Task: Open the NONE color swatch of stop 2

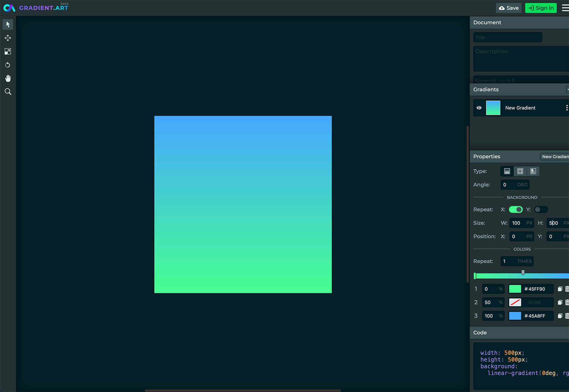Action: click(x=515, y=302)
